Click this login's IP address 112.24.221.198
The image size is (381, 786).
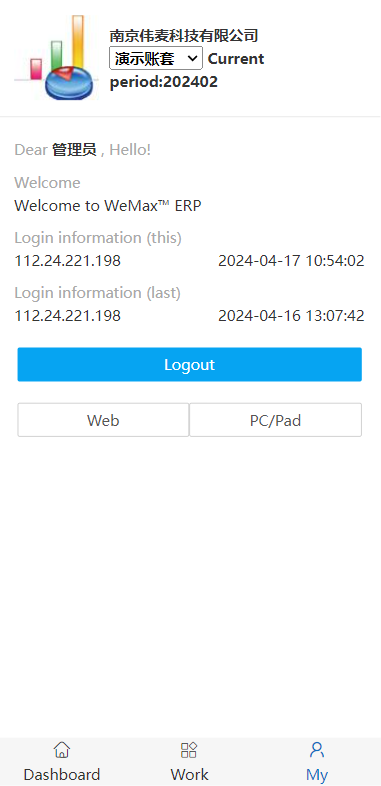(68, 261)
